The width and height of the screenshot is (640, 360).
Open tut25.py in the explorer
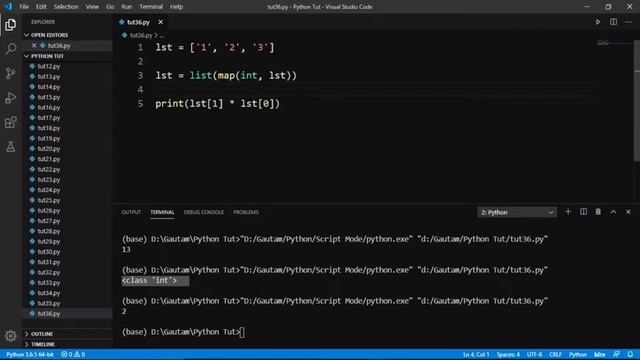click(x=49, y=200)
